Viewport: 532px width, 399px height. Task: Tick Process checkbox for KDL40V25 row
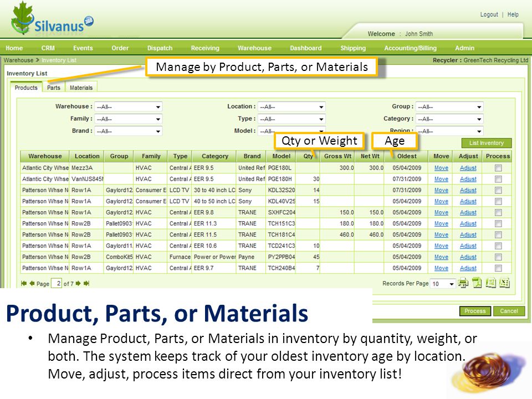click(498, 202)
